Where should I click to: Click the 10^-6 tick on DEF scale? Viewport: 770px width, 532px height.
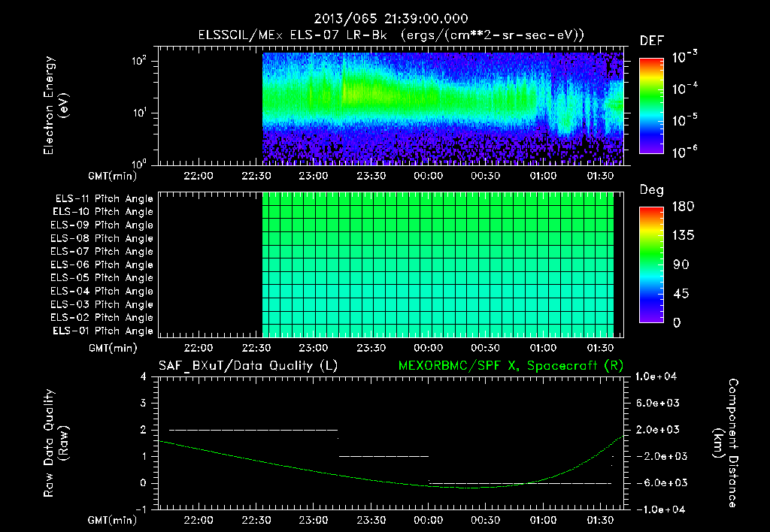(x=684, y=152)
